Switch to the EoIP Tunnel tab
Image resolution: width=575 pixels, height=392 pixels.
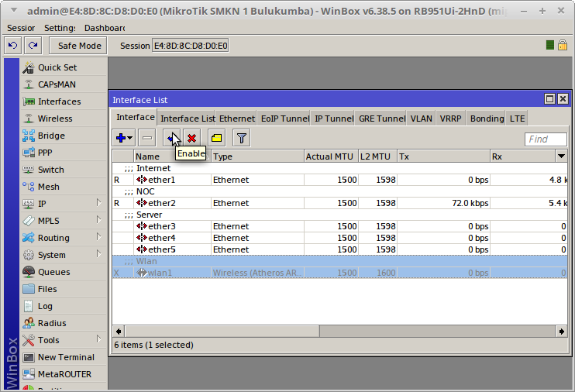(x=285, y=119)
